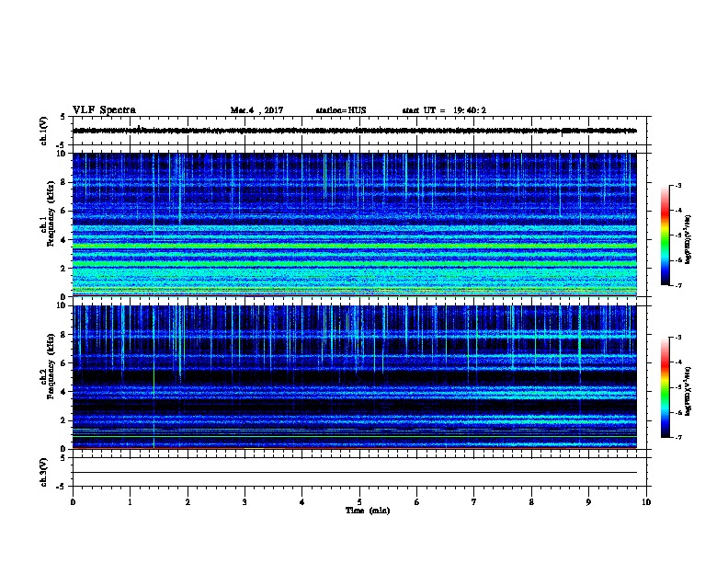This screenshot has width=728, height=563.
Task: Click the -7 label on ch.2 color bar
Action: [x=677, y=437]
